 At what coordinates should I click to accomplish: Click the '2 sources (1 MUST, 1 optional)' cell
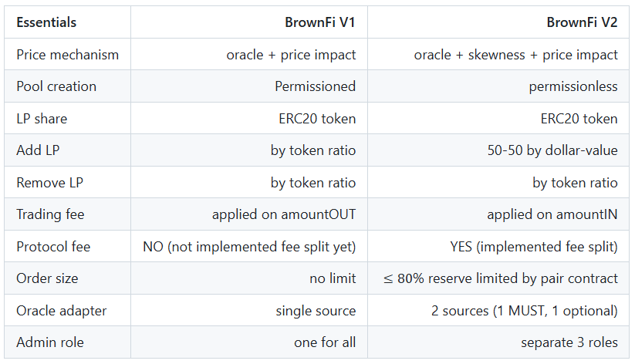coord(525,311)
